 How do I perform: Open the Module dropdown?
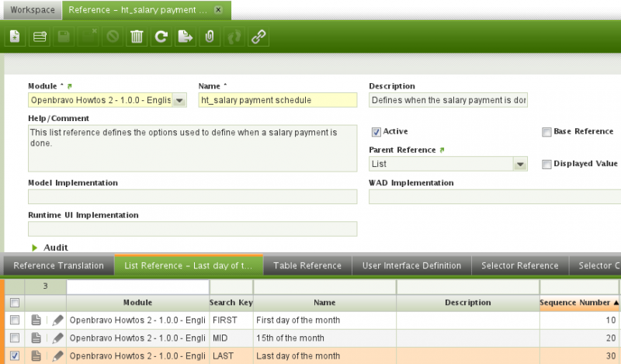tap(179, 100)
